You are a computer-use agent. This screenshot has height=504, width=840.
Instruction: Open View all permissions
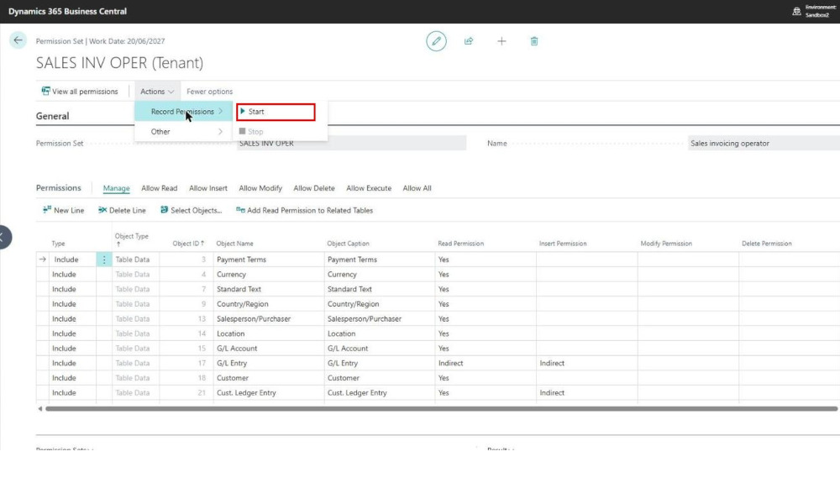(80, 92)
